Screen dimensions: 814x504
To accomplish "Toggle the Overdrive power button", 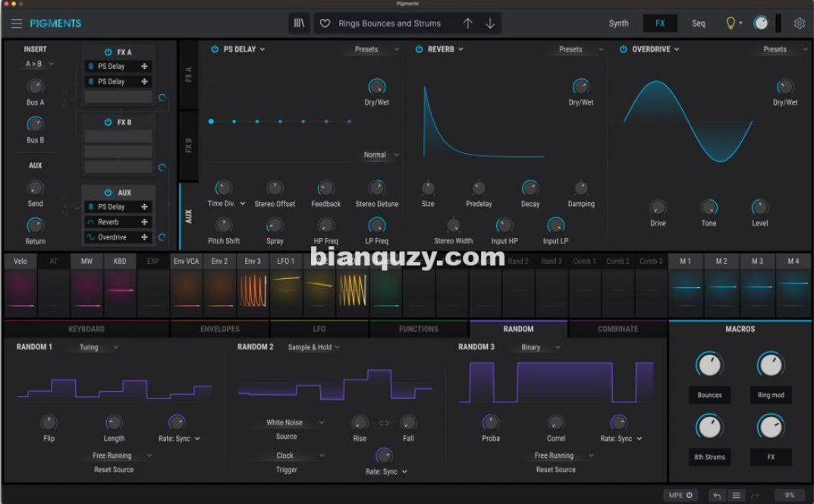I will click(x=624, y=49).
